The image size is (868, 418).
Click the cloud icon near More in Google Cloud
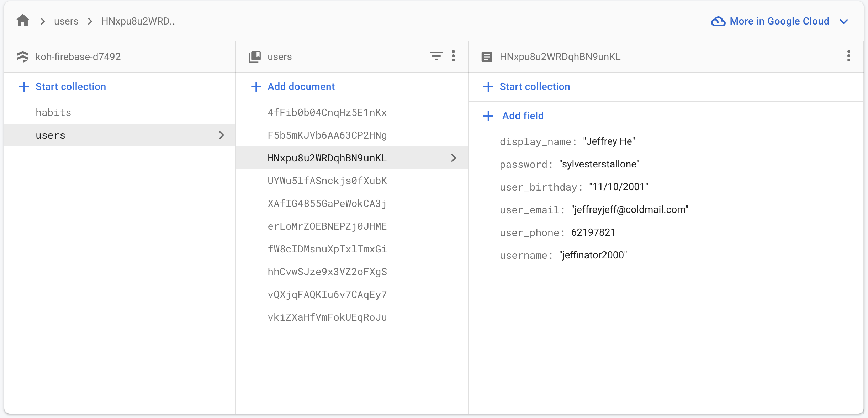click(718, 21)
